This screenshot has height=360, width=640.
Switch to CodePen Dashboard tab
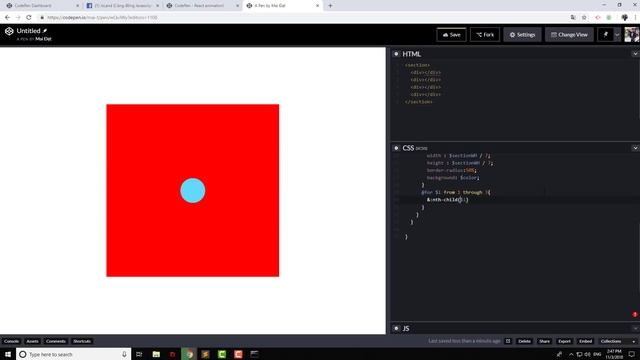[40, 6]
